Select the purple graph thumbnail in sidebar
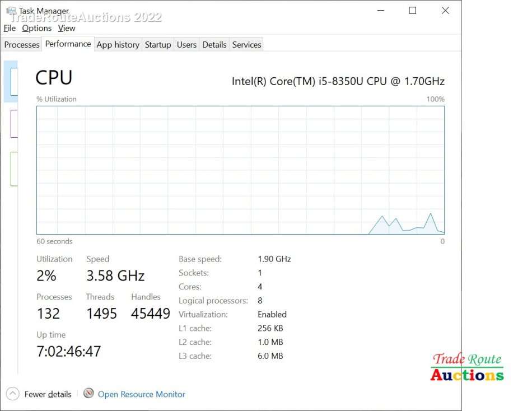 [x=13, y=124]
